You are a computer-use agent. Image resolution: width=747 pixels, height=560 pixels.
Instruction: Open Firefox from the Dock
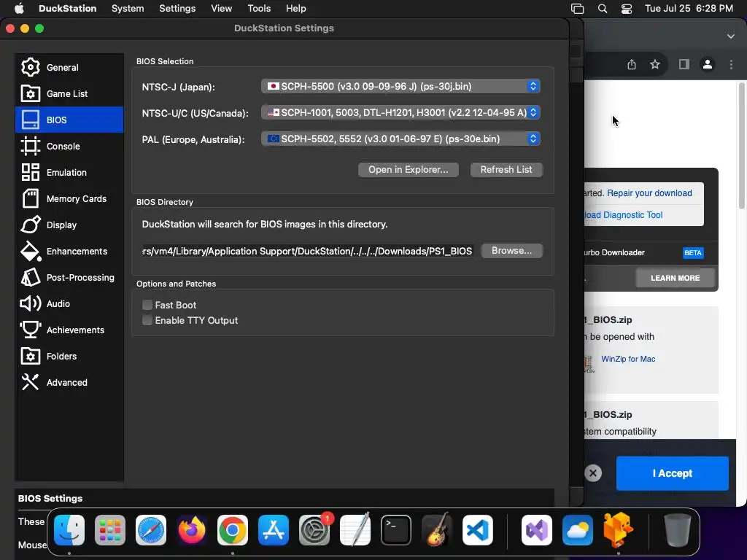pos(192,530)
